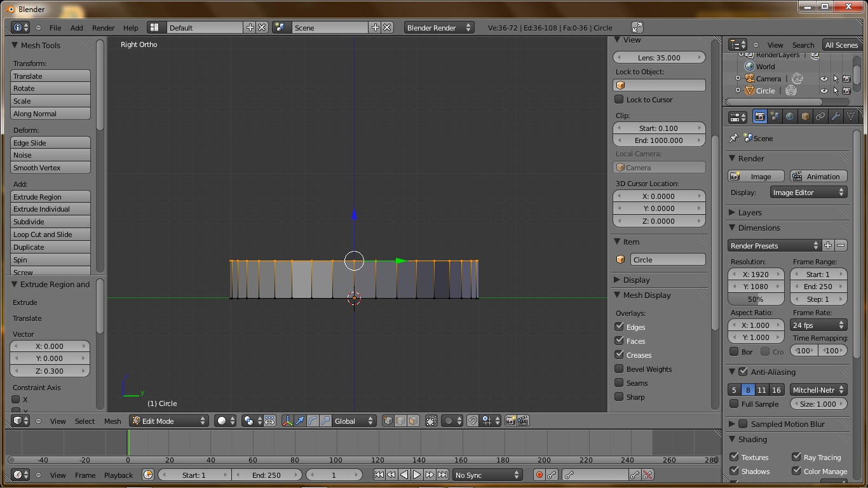Toggle the 3D manipulator axes icon
The width and height of the screenshot is (868, 488).
[288, 421]
